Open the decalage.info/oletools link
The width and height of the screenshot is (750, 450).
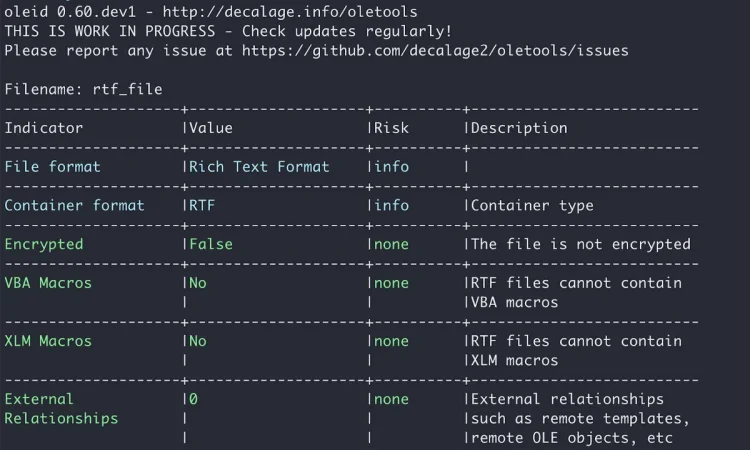[290, 11]
